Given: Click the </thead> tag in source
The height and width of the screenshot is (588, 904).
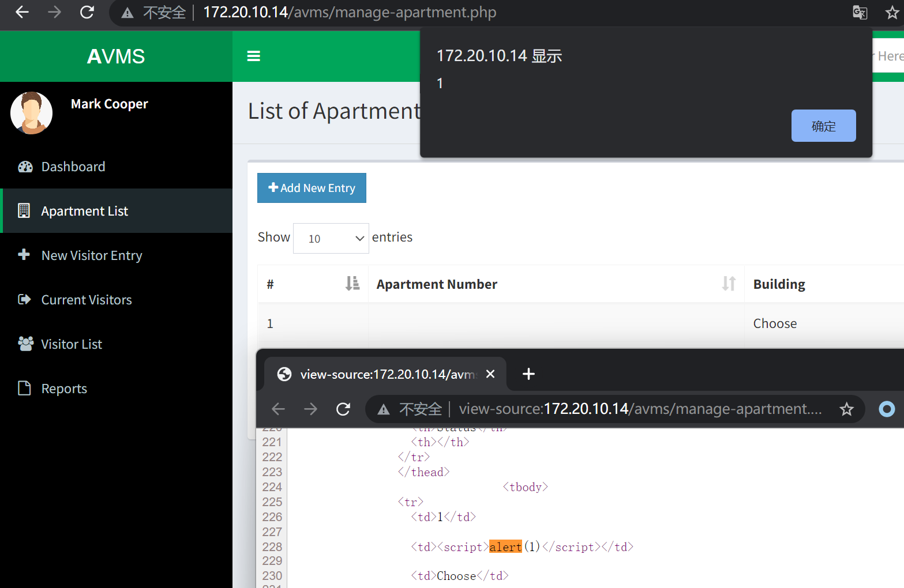Looking at the screenshot, I should coord(423,472).
